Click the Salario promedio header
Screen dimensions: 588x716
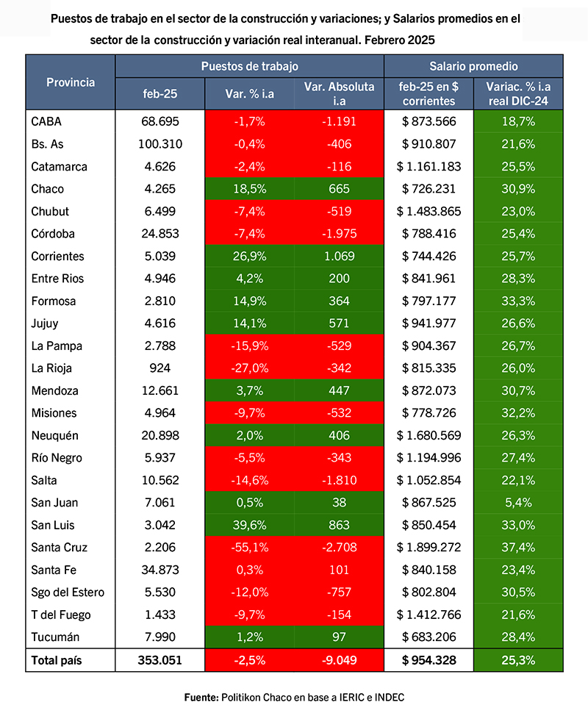click(473, 66)
